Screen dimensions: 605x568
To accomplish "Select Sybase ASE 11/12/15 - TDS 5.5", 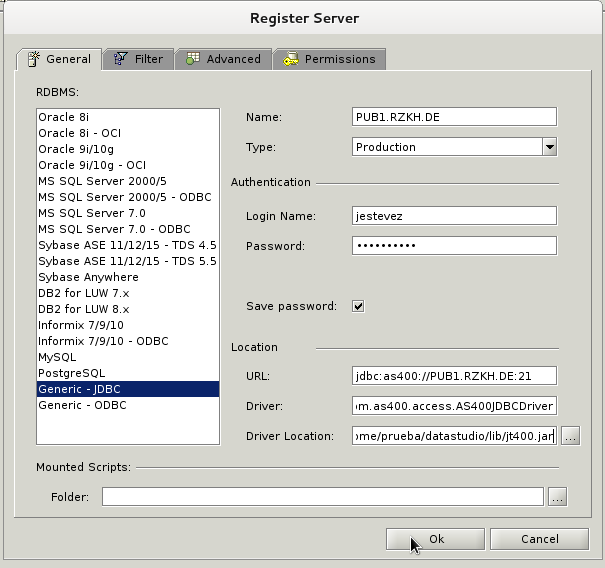I will click(128, 261).
